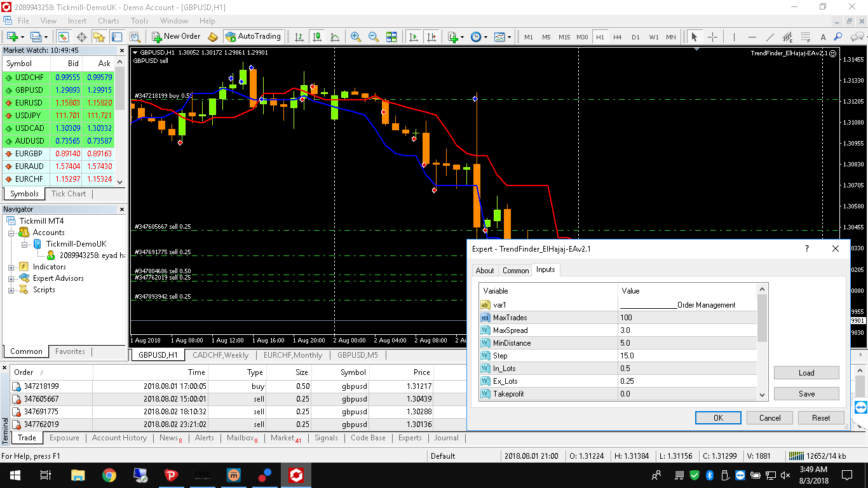This screenshot has height=488, width=868.
Task: Open the Tools menu
Action: tap(139, 20)
